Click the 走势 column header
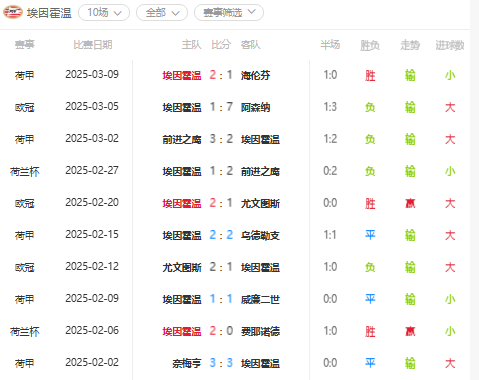The height and width of the screenshot is (380, 479). click(410, 45)
